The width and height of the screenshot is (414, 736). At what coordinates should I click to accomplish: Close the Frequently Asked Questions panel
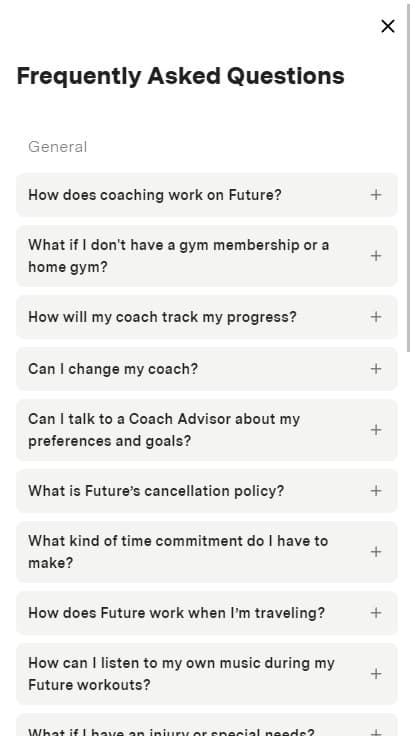pos(388,26)
